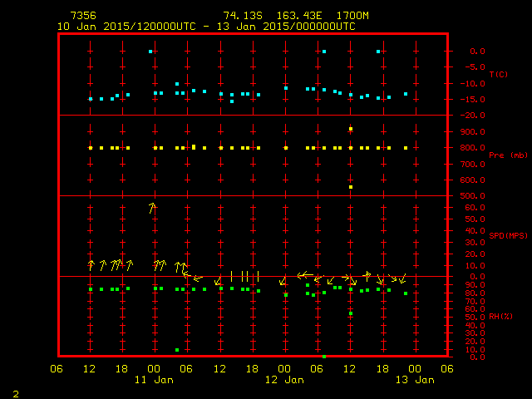Click the green humidity point near 10%
The width and height of the screenshot is (532, 399).
tap(177, 350)
